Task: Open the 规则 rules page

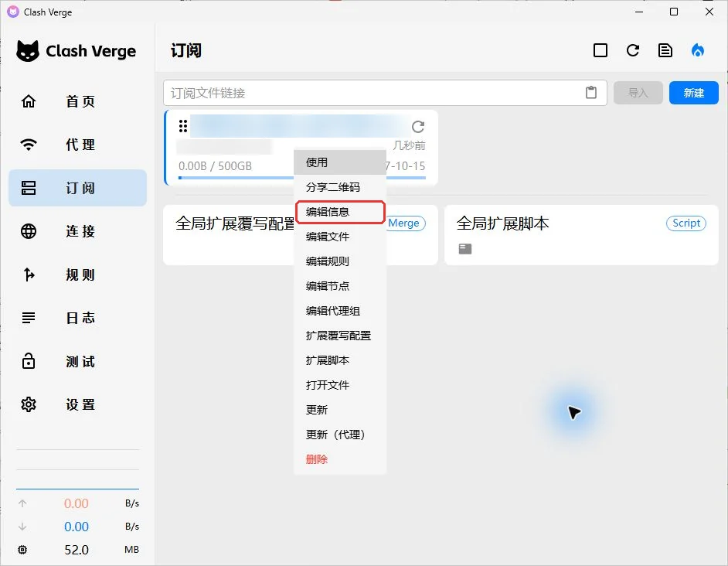Action: pyautogui.click(x=77, y=274)
